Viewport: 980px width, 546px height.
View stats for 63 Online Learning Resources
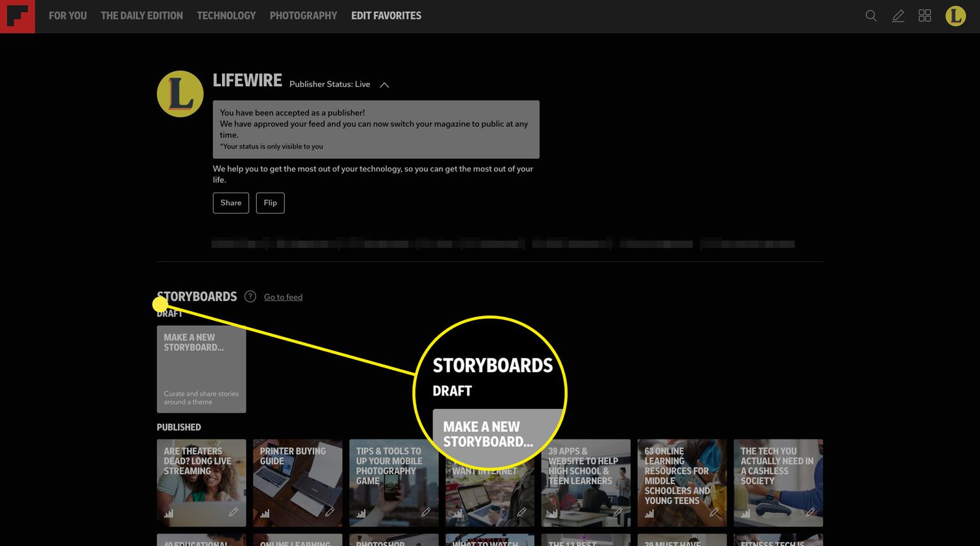(x=649, y=513)
